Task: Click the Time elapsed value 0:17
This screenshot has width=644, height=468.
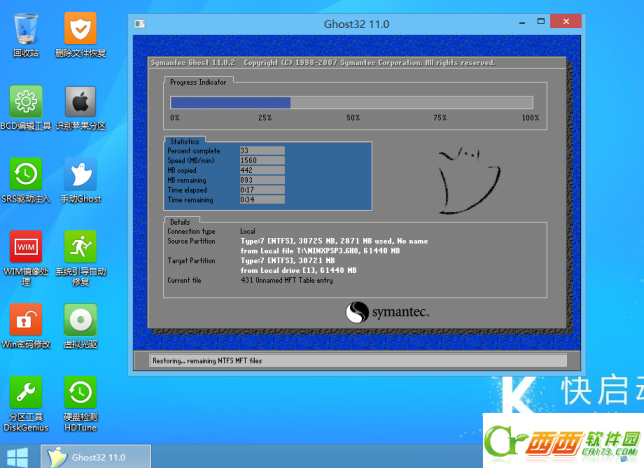Action: (262, 190)
